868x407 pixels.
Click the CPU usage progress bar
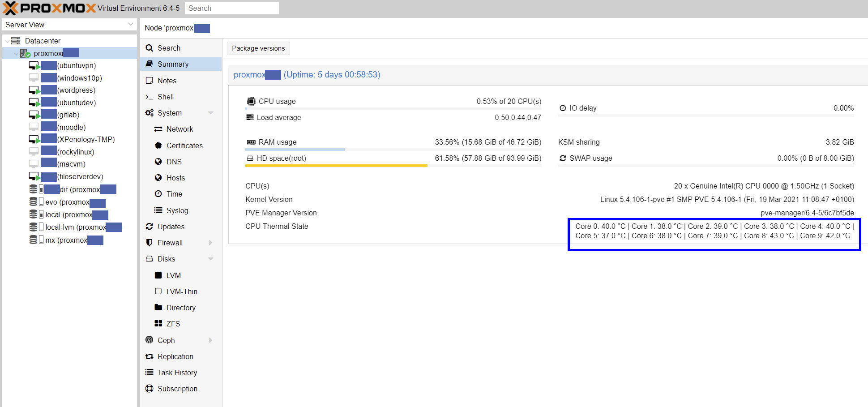[x=393, y=109]
